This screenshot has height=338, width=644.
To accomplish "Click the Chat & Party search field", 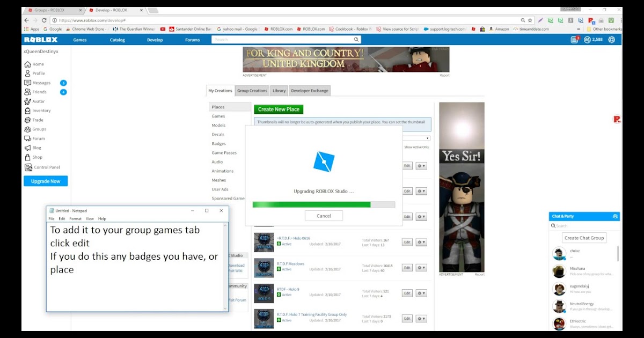I will 585,226.
